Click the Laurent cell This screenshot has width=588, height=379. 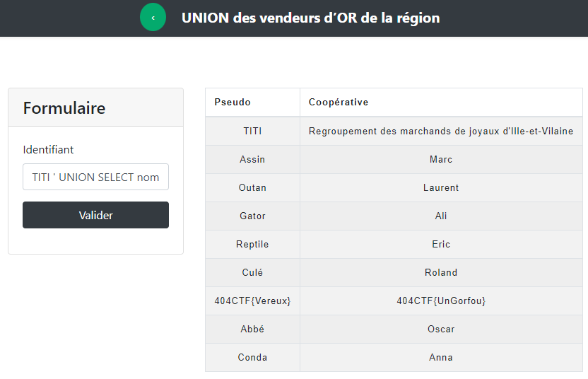(x=441, y=187)
